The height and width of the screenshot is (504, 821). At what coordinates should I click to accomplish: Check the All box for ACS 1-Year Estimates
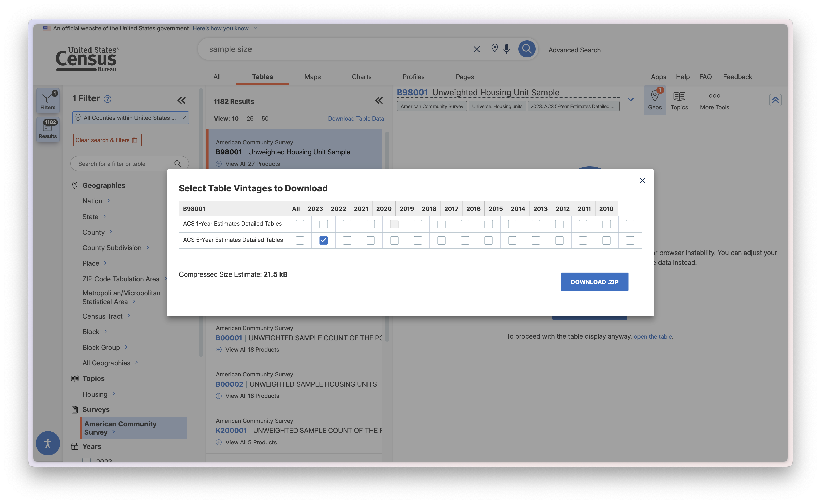point(299,224)
